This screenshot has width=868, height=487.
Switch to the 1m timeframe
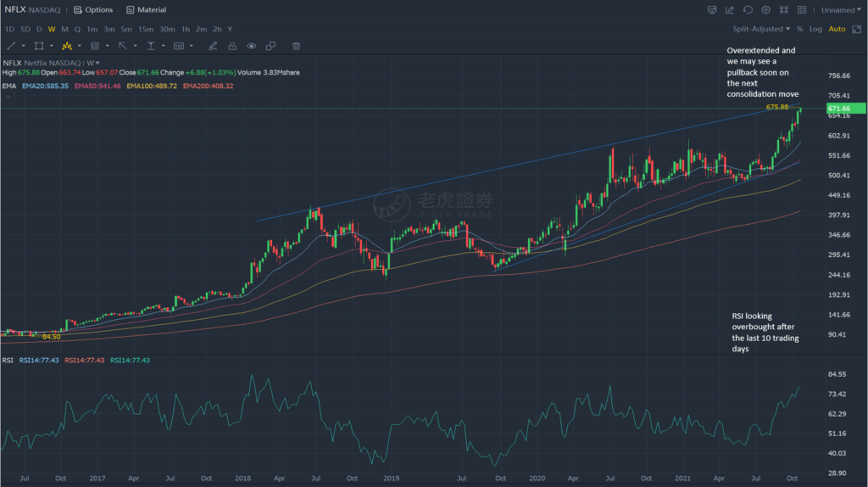point(92,30)
